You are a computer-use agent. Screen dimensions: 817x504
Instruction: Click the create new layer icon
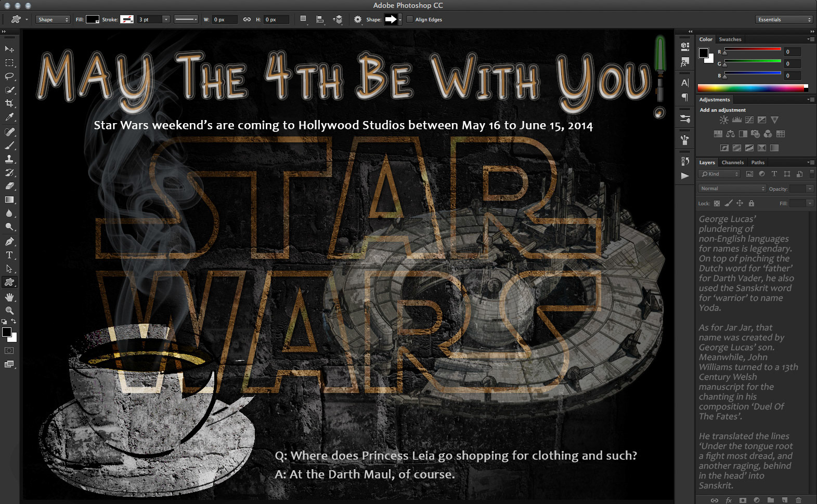(785, 500)
